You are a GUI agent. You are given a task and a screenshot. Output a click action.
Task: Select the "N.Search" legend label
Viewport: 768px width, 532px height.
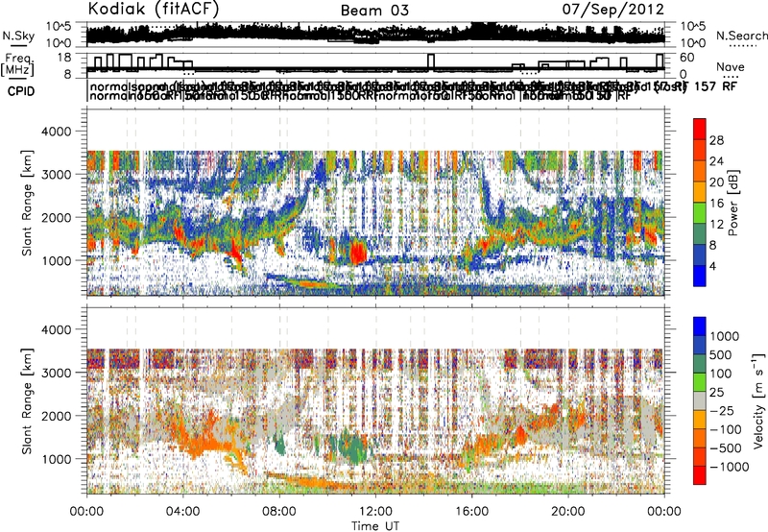741,36
